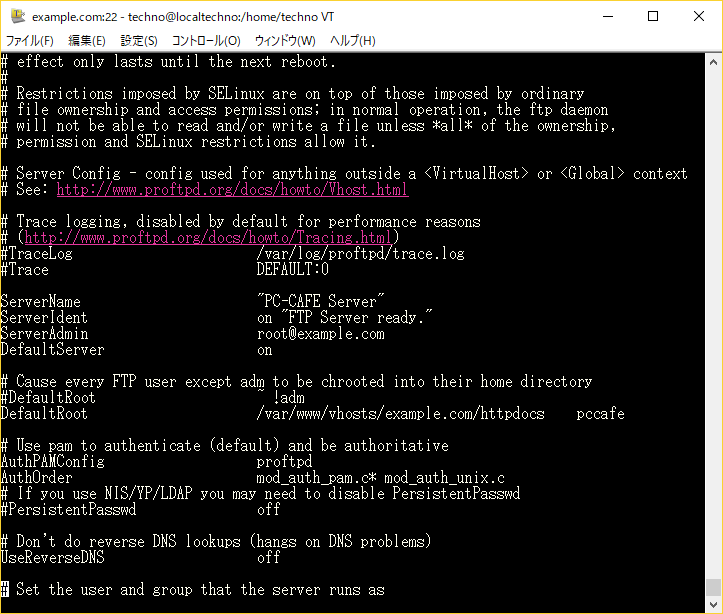Viewport: 723px width, 614px height.
Task: Click the ServerName directive text
Action: 41,301
